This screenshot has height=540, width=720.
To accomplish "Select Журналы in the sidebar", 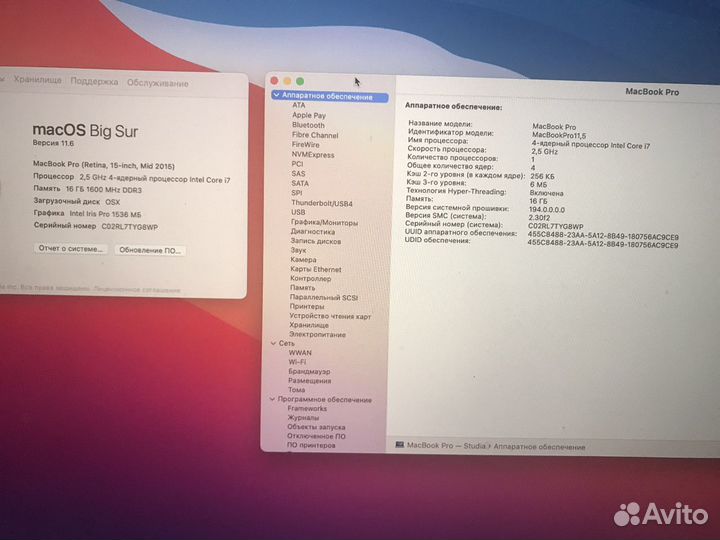I will [x=303, y=417].
